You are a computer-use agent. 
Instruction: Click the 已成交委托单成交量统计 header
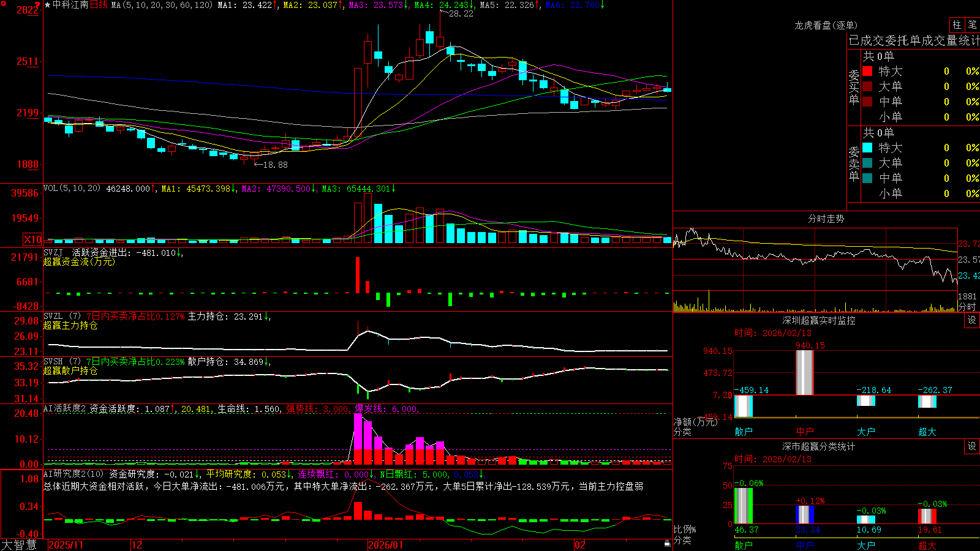tap(914, 41)
